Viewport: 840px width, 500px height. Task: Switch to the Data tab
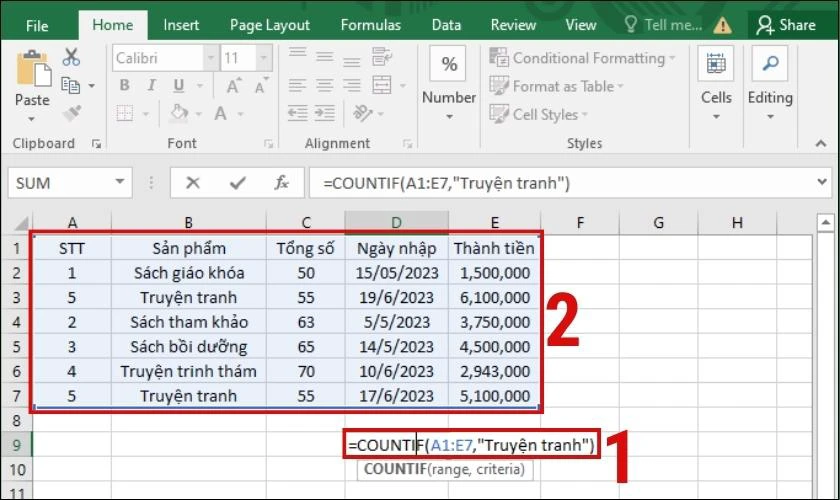click(x=446, y=25)
